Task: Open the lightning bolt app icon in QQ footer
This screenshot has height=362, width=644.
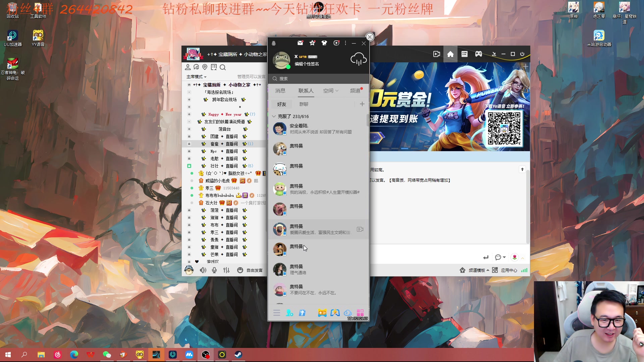Action: point(335,313)
